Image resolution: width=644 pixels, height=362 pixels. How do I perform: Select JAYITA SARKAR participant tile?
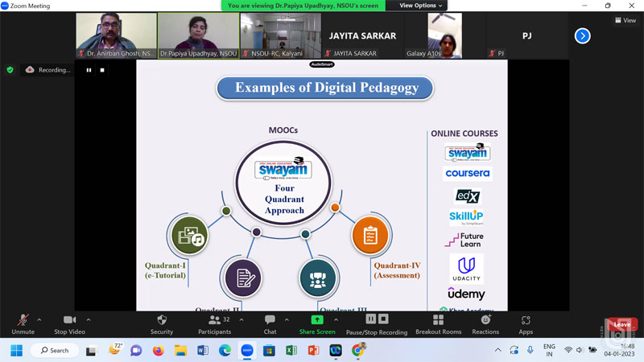click(363, 35)
